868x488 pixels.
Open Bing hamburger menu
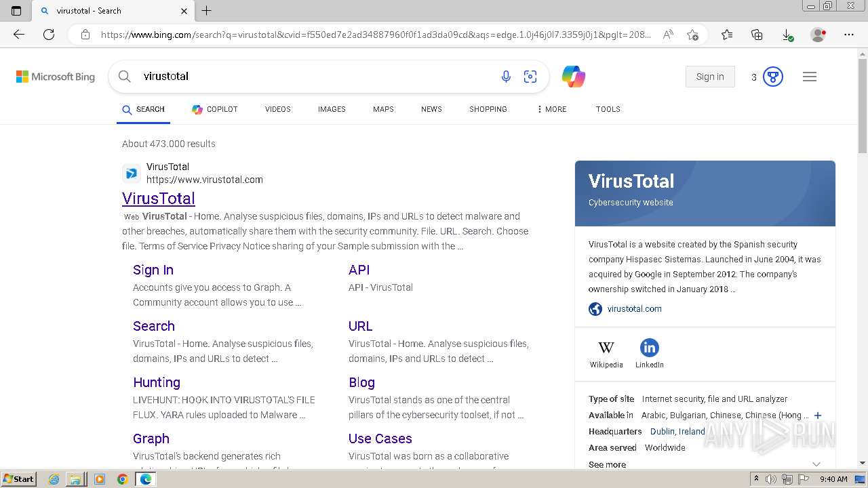[810, 77]
